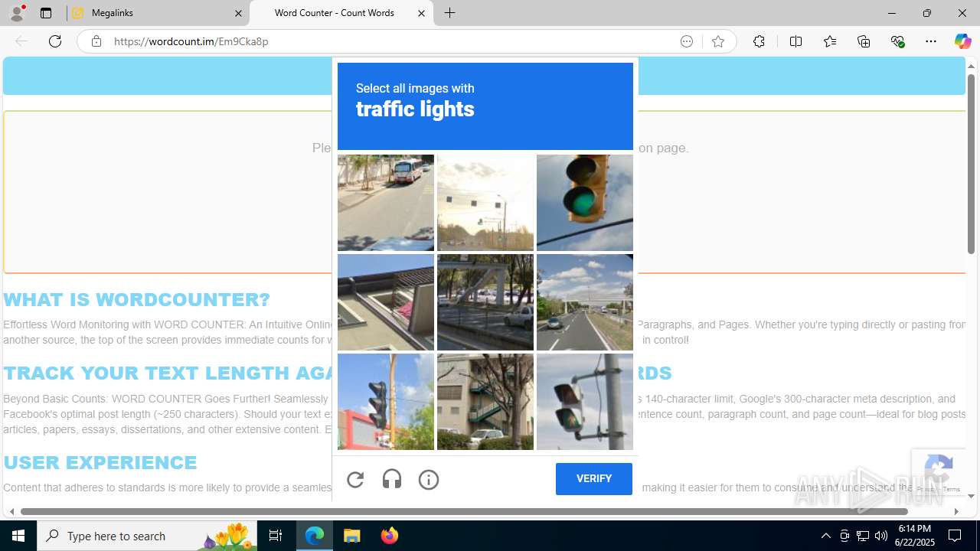Click the vertical page scrollbar thumb
The height and width of the screenshot is (551, 980).
971,165
